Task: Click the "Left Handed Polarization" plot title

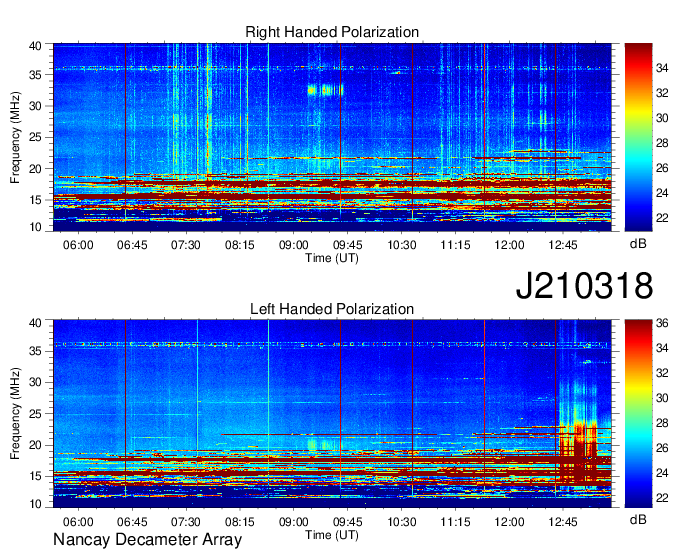Action: [x=332, y=309]
